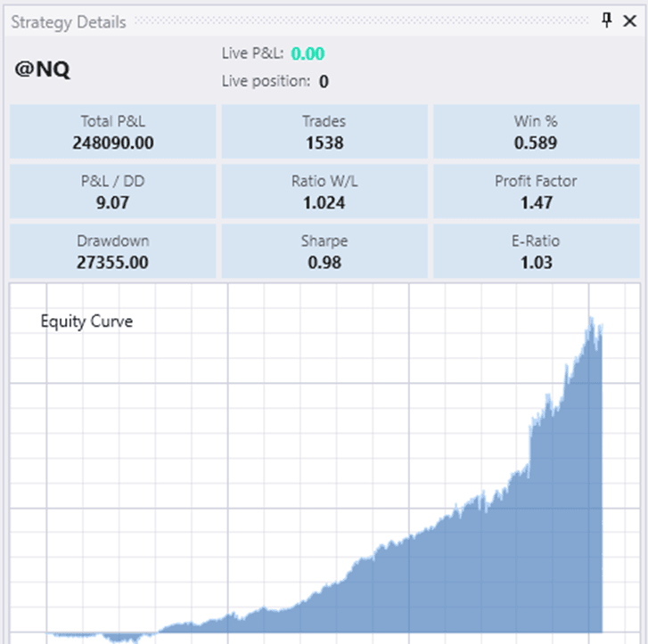Pin the Strategy Details panel
The height and width of the screenshot is (644, 648).
pyautogui.click(x=607, y=20)
